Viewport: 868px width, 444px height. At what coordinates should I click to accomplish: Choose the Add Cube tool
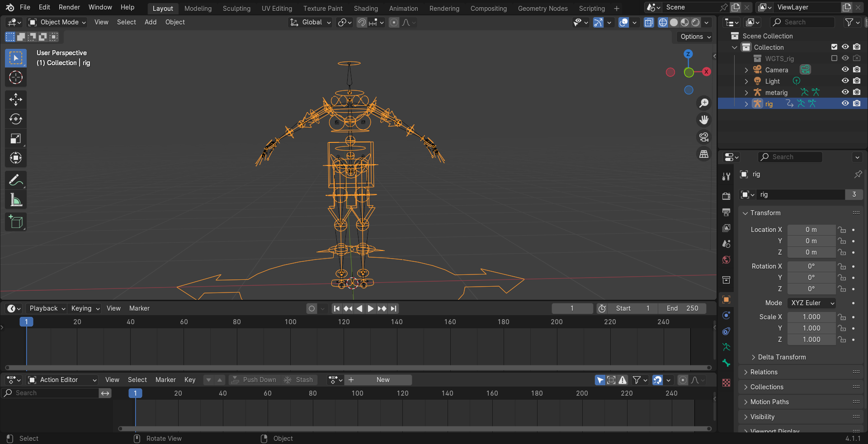pyautogui.click(x=16, y=222)
